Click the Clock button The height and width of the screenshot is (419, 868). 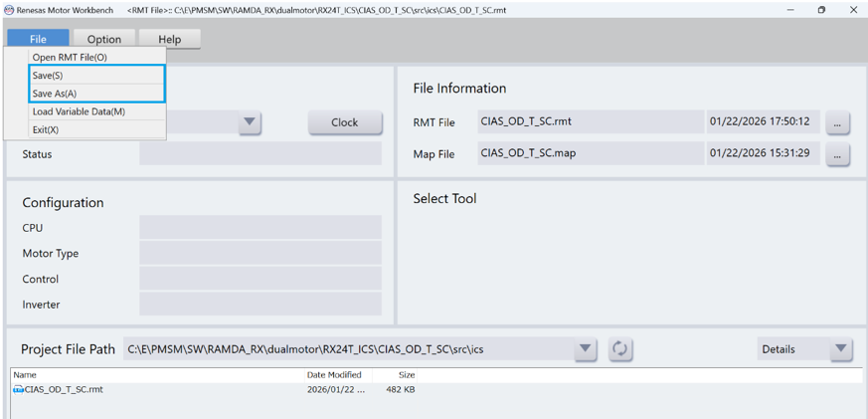(345, 122)
